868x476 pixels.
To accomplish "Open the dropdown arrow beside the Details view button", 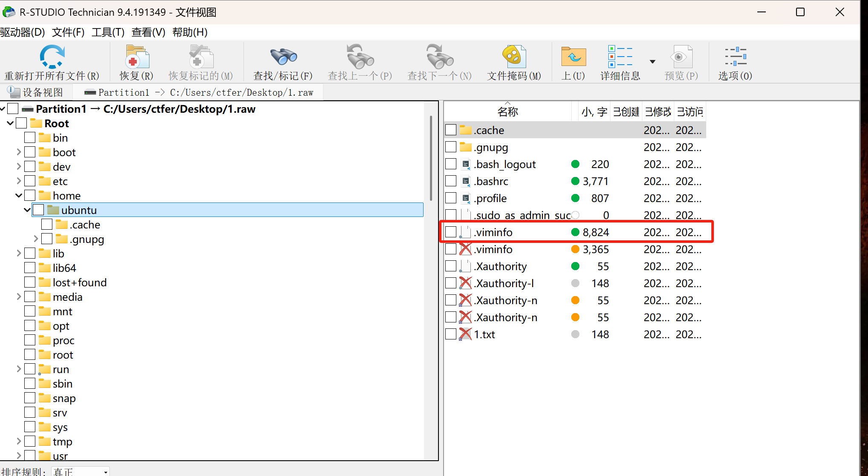I will [x=652, y=62].
